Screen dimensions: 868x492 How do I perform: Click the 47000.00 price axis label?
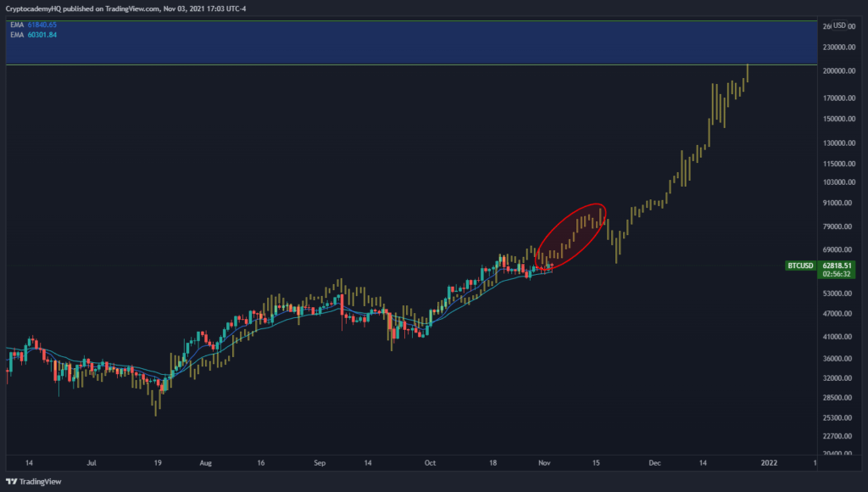tap(837, 314)
